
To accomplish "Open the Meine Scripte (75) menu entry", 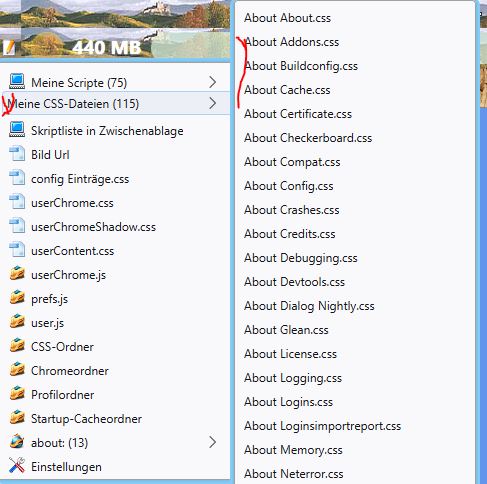I will pos(115,82).
